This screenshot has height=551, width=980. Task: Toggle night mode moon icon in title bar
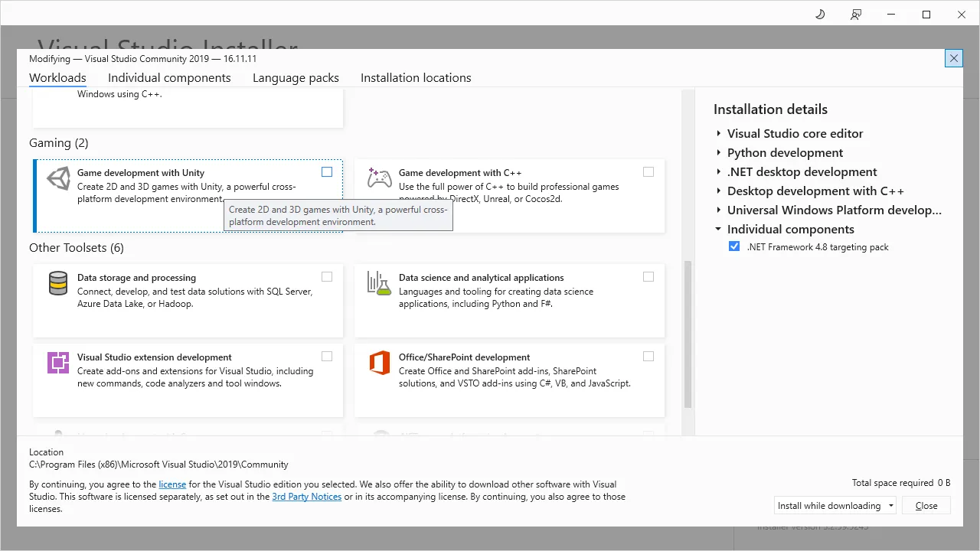point(820,15)
